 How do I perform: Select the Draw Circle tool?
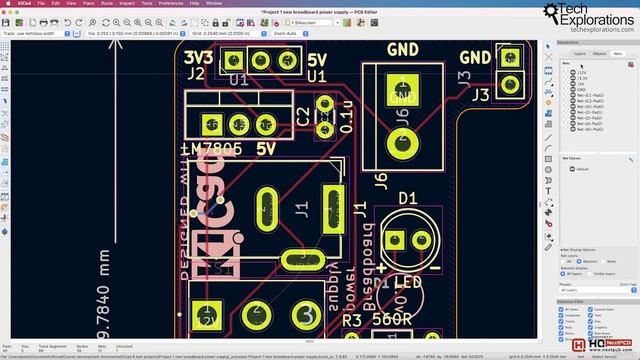[x=548, y=169]
